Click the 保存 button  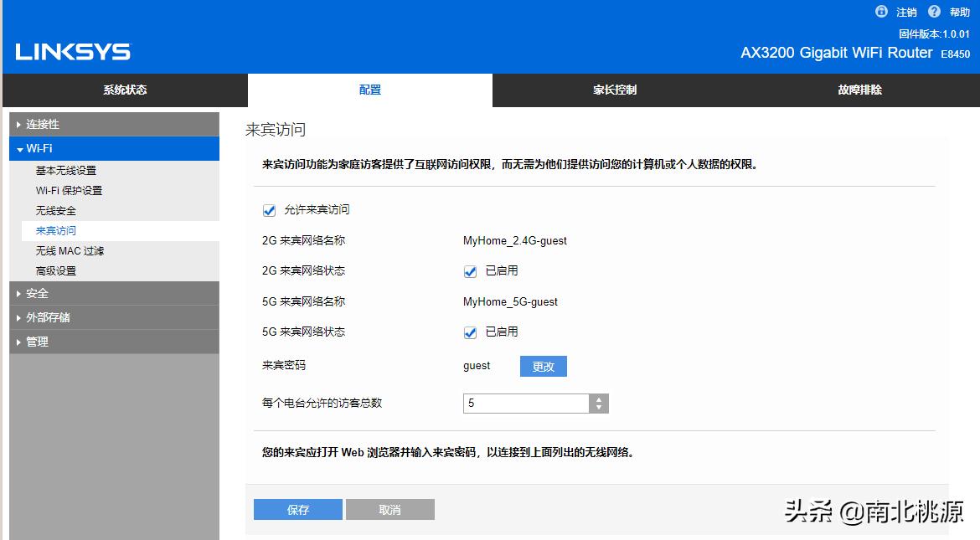click(x=297, y=509)
